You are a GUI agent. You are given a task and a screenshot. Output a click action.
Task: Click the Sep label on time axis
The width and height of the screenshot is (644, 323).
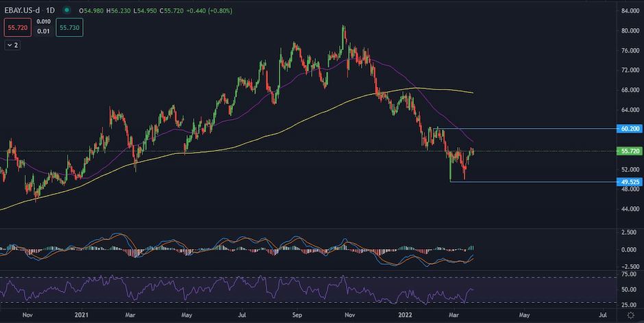(297, 315)
